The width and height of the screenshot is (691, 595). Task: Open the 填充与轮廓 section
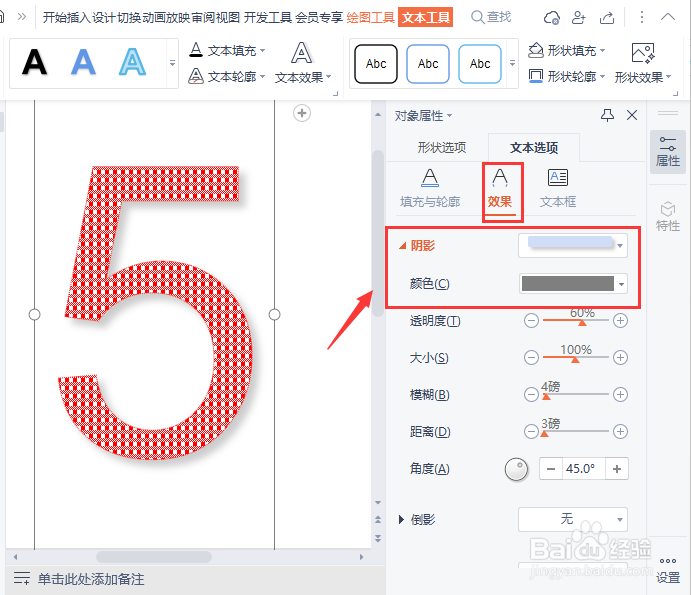click(430, 188)
